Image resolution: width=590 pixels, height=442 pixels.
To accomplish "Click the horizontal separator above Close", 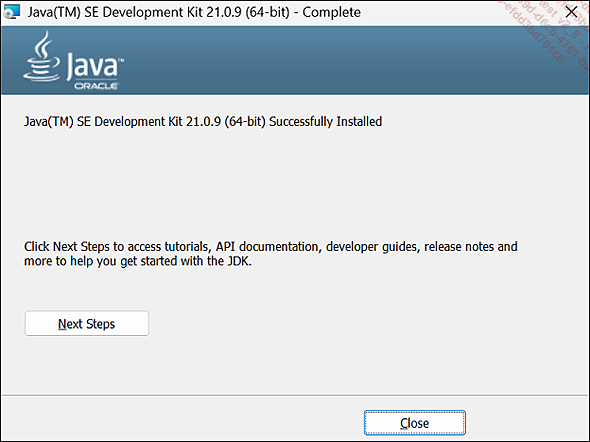I will click(x=295, y=395).
